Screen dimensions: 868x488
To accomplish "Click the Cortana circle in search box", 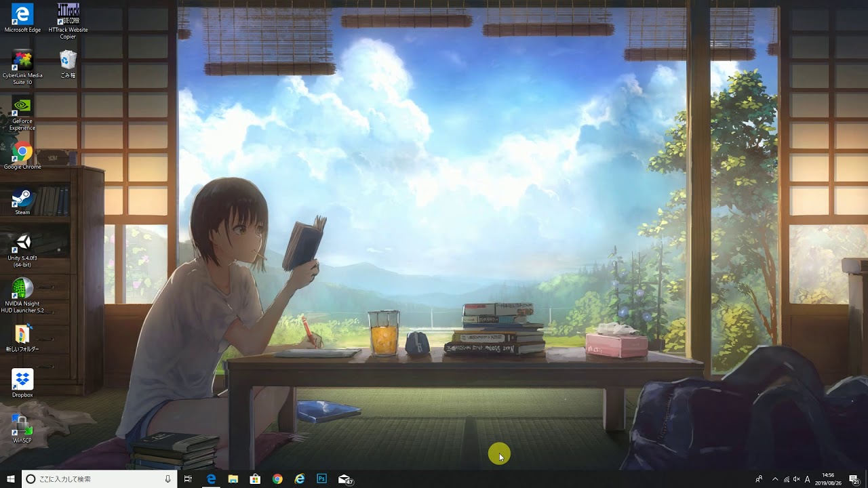I will pos(31,479).
